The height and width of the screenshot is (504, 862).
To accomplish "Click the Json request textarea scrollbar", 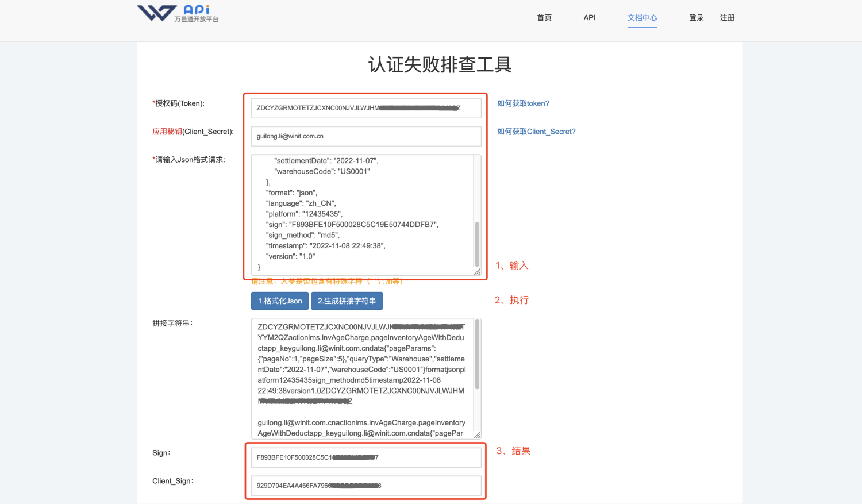I will pos(477,244).
